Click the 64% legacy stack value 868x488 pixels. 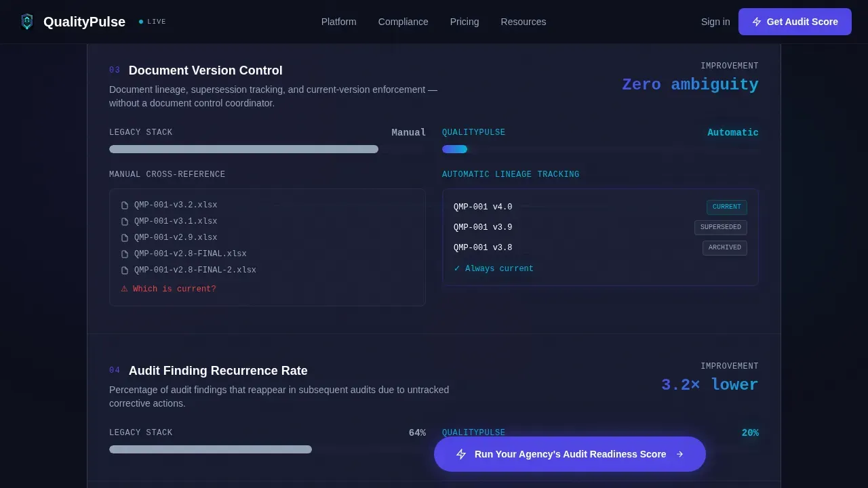click(x=417, y=433)
